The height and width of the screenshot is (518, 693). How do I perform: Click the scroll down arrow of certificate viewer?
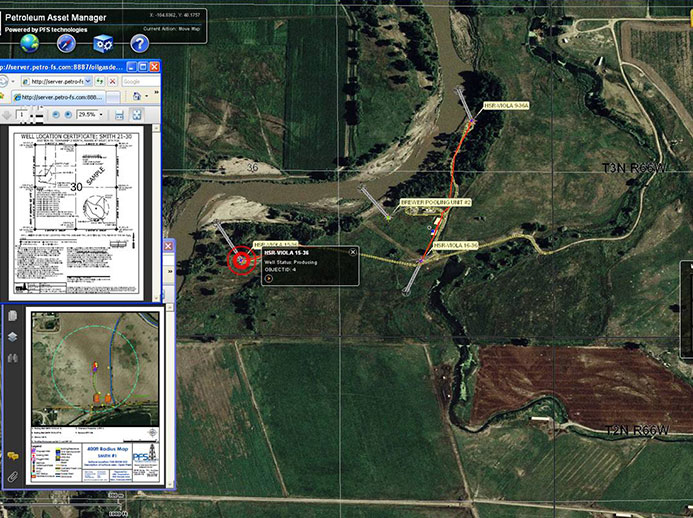pos(156,298)
